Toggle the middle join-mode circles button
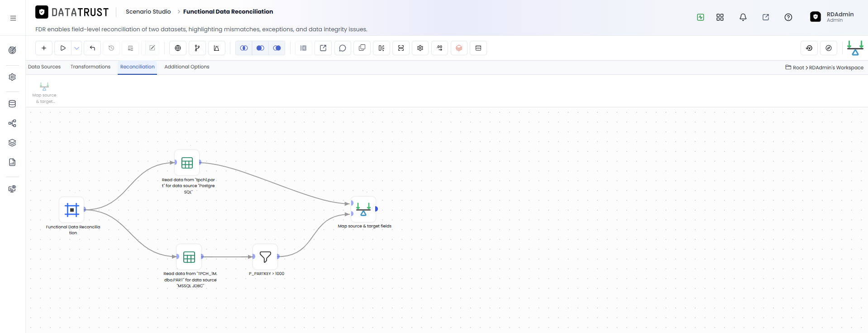Screen dimensions: 868x333 (260, 48)
